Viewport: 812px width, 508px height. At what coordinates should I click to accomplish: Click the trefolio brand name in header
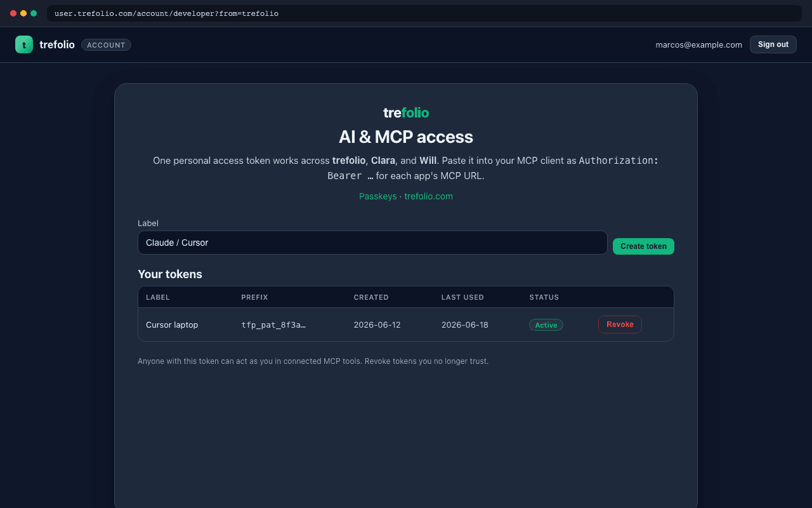pos(57,44)
